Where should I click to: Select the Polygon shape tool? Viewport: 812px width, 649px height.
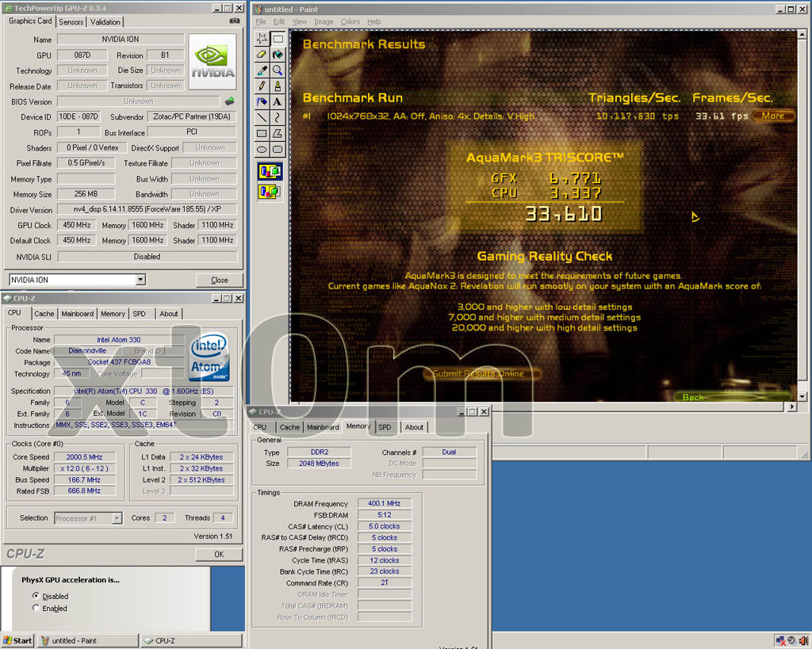278,134
